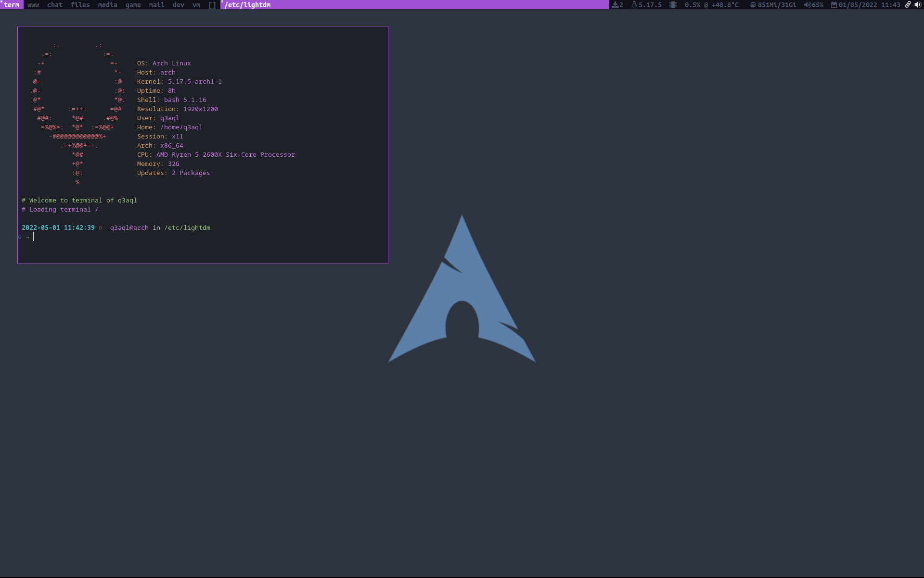This screenshot has width=924, height=578.
Task: Click the [] layout indicator
Action: 212,5
